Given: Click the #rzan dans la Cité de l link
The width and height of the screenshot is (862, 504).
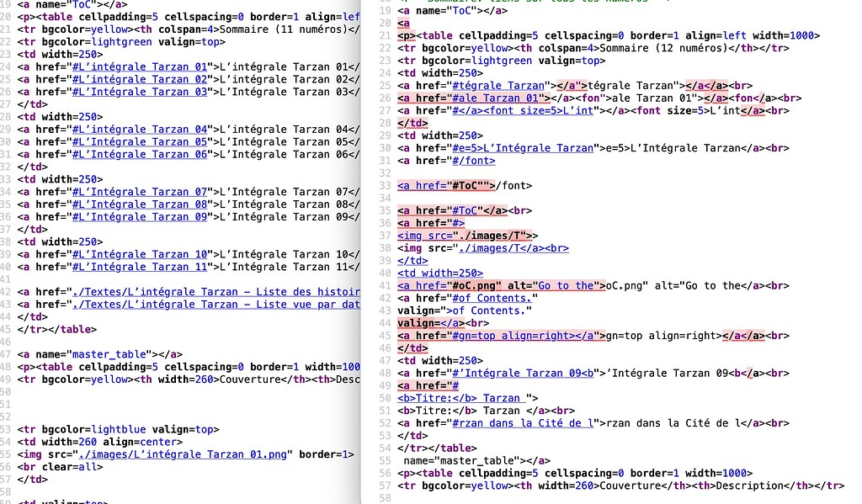Looking at the screenshot, I should coord(529,422).
